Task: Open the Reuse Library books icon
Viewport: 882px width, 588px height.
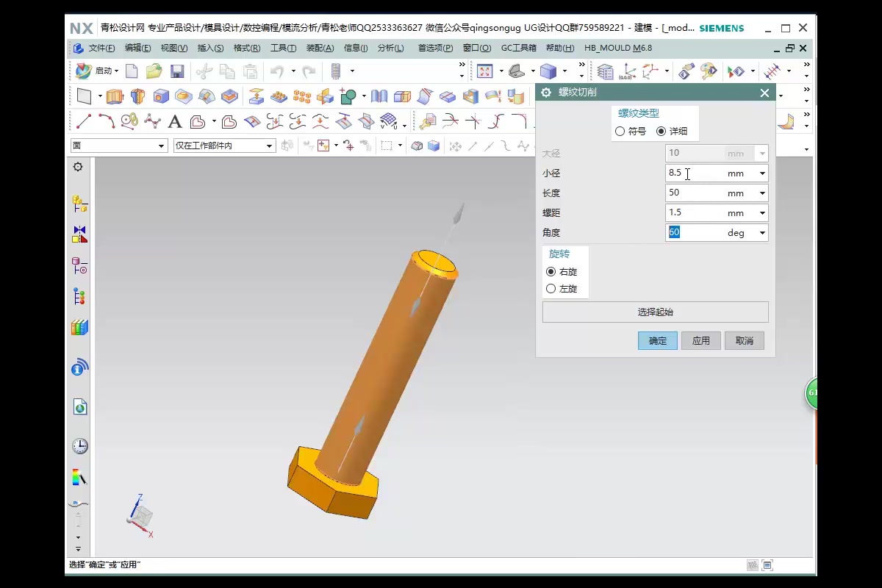Action: click(79, 327)
